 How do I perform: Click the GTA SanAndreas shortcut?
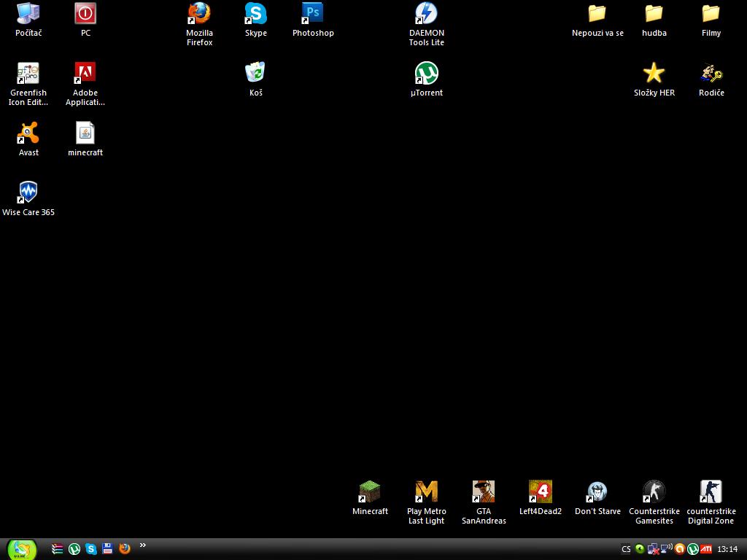pos(484,492)
